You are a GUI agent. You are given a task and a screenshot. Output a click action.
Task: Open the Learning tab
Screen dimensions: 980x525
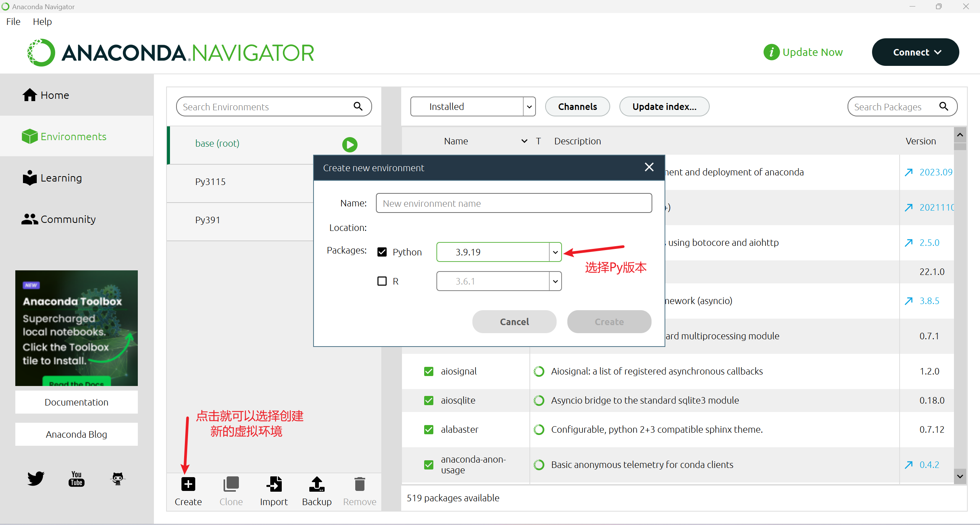click(x=77, y=178)
